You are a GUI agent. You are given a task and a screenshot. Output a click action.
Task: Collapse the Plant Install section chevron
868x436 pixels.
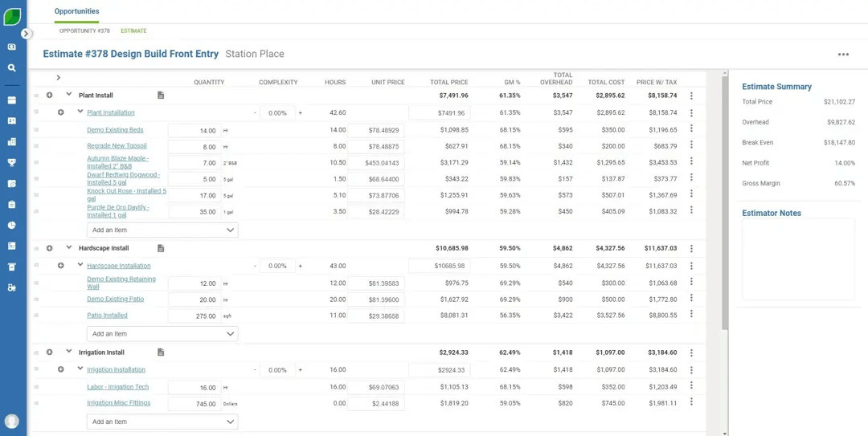68,94
